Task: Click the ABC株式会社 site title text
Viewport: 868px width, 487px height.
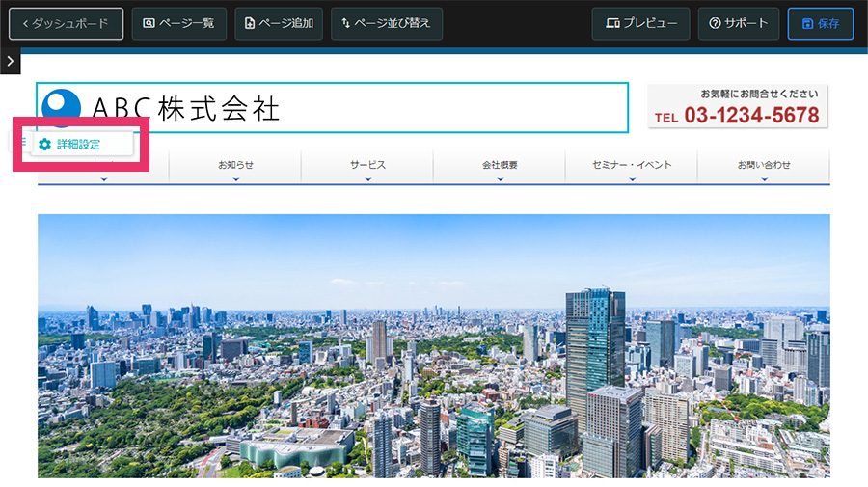Action: (x=185, y=108)
